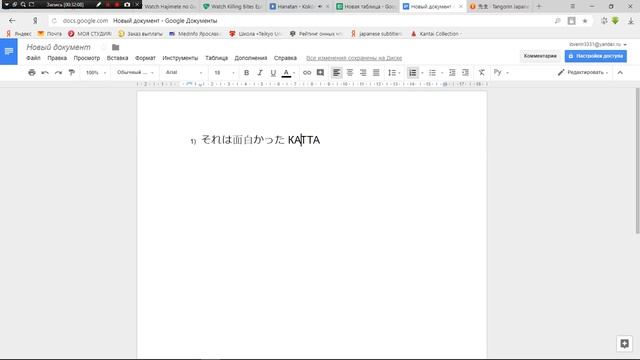Collapse the menus with the chevron
The height and width of the screenshot is (360, 640).
[x=620, y=73]
